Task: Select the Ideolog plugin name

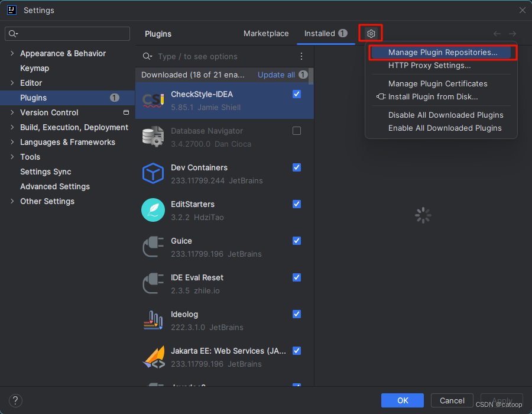Action: (184, 314)
